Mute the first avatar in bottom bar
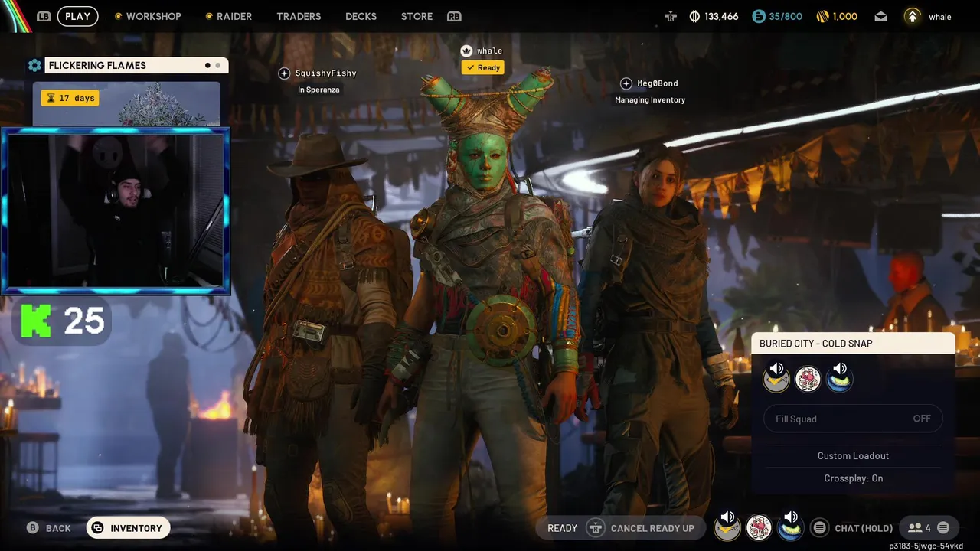980x551 pixels. pos(727,526)
